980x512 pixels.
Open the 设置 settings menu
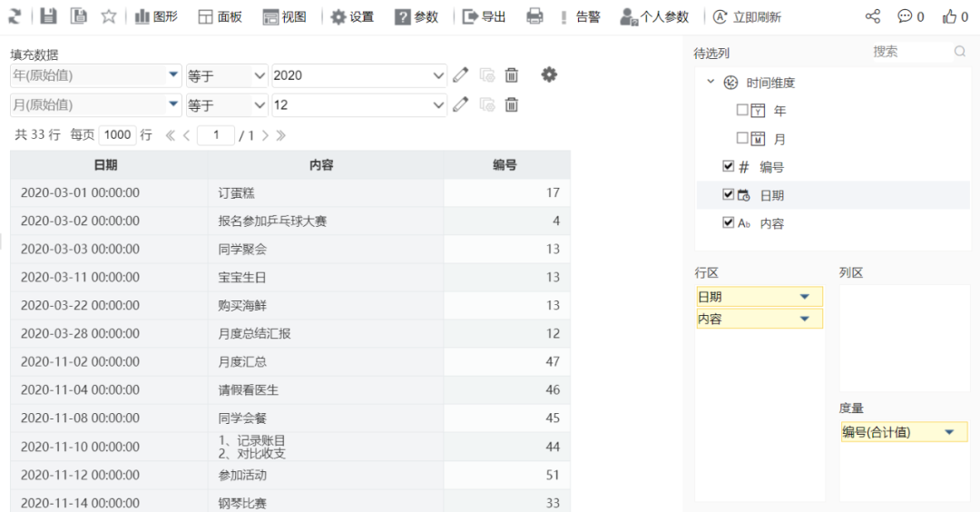tap(352, 17)
